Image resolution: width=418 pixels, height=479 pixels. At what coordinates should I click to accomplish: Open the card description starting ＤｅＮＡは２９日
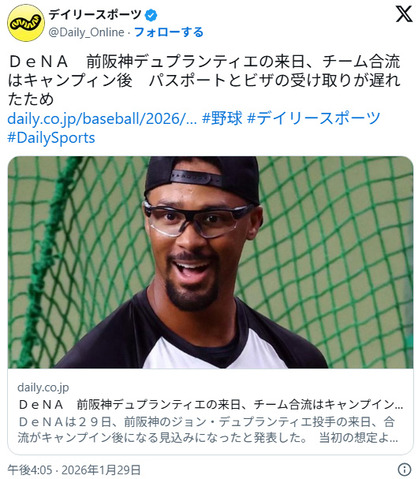pos(207,430)
